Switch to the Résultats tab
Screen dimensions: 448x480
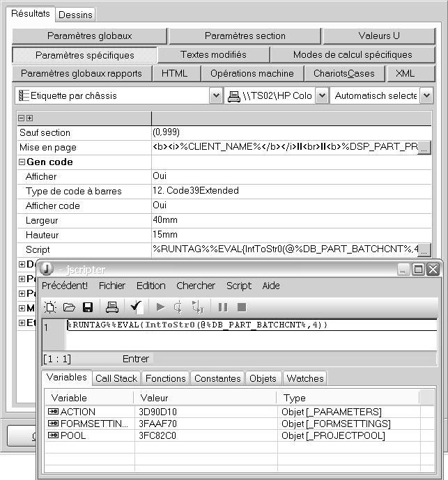coord(31,13)
